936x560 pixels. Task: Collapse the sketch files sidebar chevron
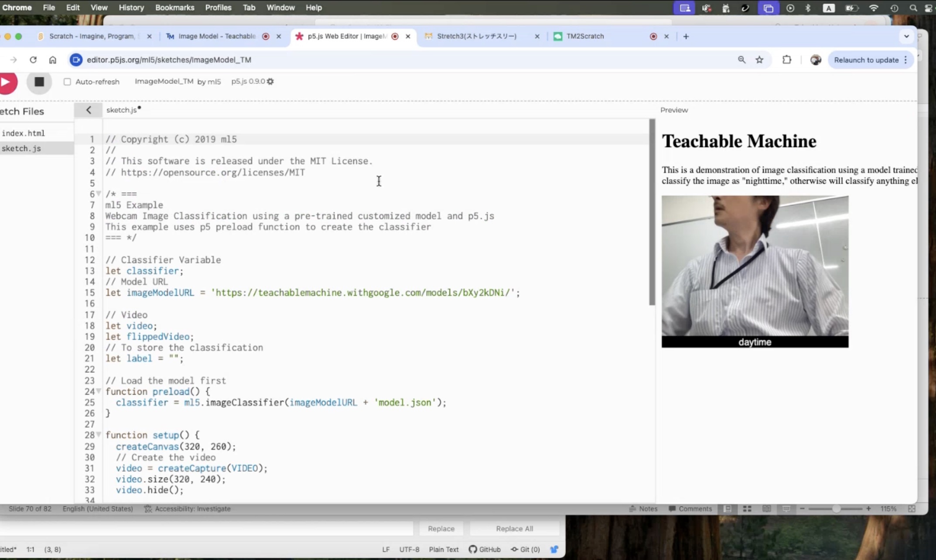(89, 110)
